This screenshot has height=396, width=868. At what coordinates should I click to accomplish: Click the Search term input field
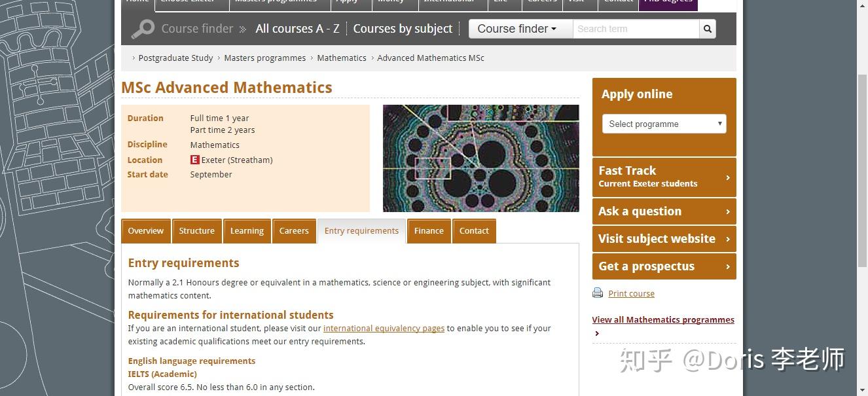tap(636, 29)
